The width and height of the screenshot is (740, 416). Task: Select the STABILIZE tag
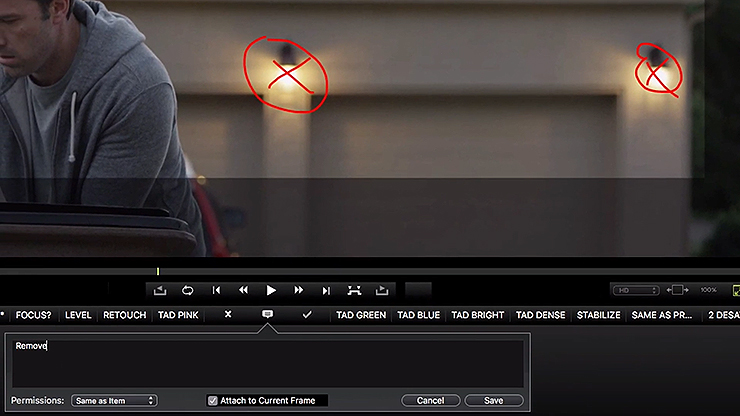(599, 315)
